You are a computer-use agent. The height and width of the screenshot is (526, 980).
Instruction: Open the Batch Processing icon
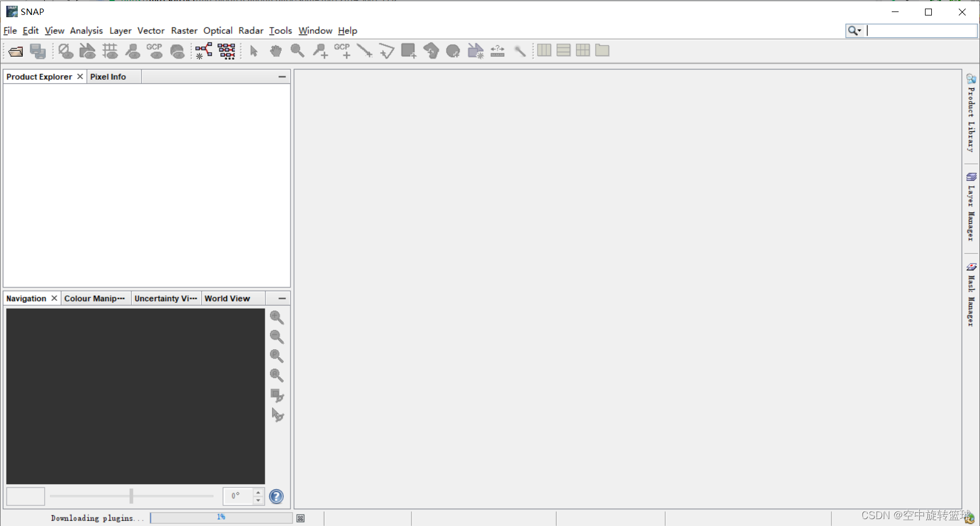tap(226, 51)
